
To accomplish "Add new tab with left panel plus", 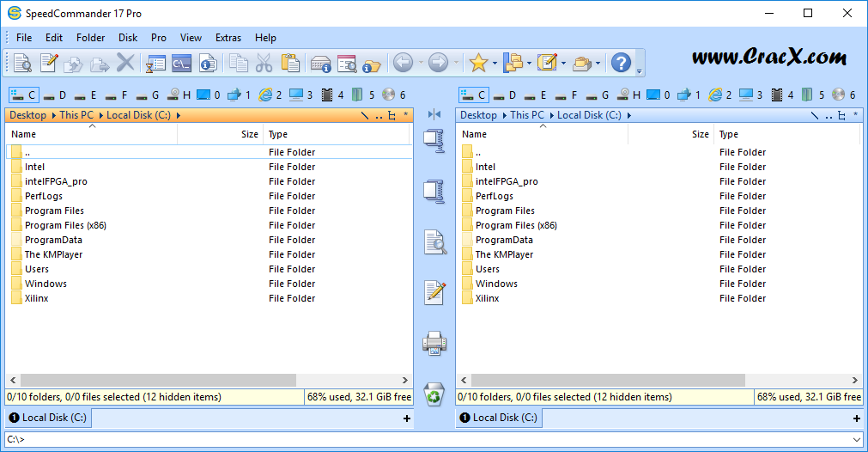I will (x=407, y=418).
